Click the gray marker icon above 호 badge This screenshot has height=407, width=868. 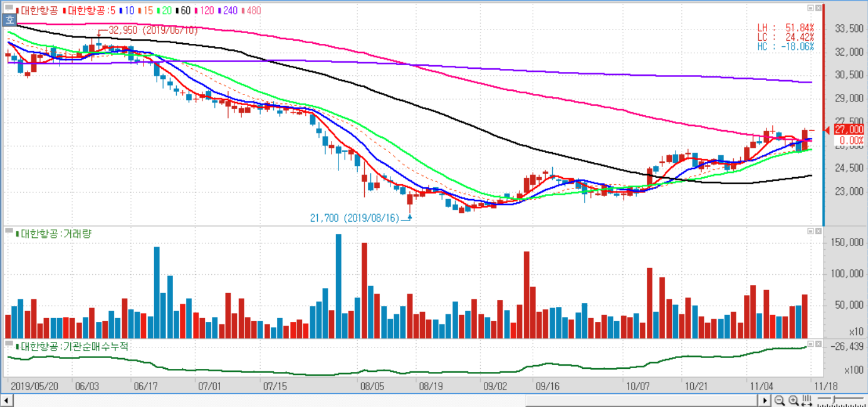9,9
